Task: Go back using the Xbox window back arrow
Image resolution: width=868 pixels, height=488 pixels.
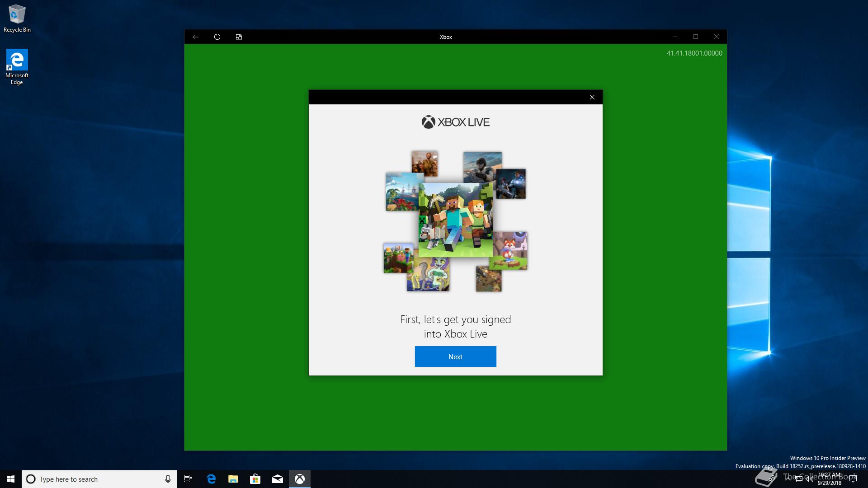Action: [195, 37]
